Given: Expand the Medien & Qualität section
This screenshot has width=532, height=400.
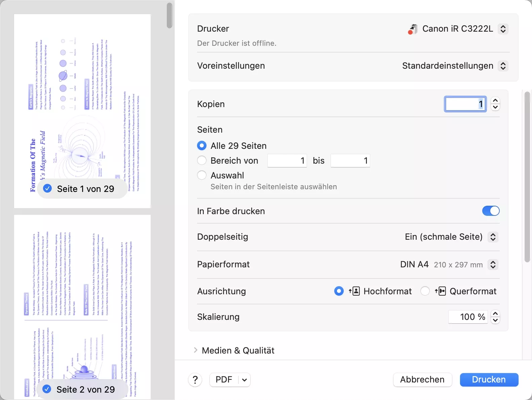Looking at the screenshot, I should coord(196,351).
